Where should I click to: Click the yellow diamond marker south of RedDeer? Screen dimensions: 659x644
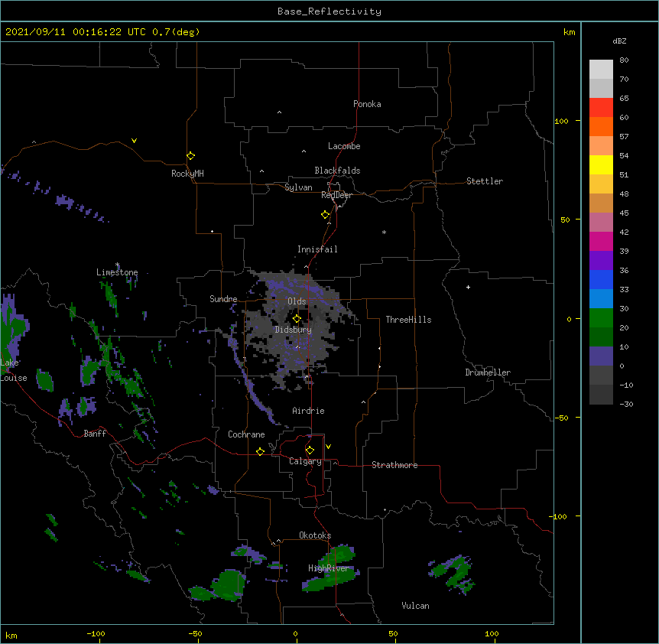pos(326,215)
